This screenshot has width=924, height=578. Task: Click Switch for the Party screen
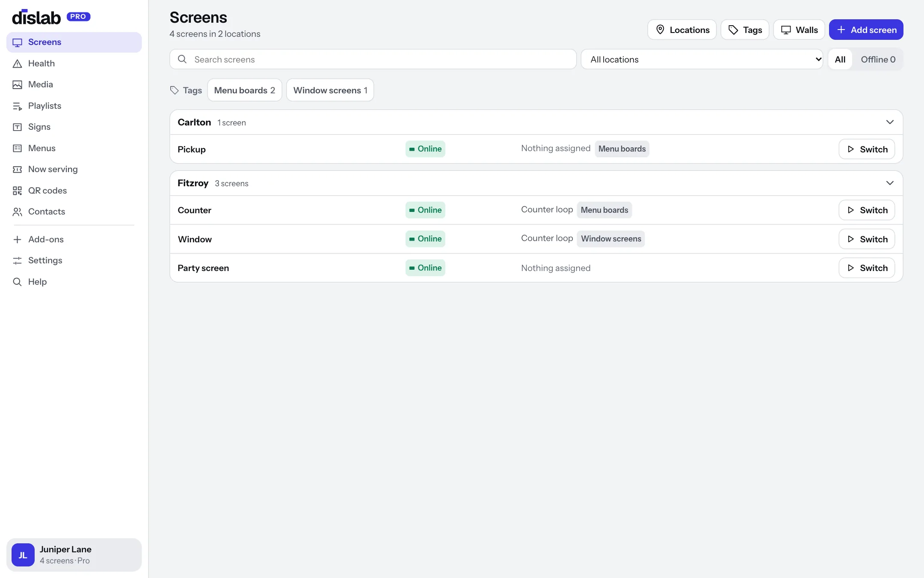867,268
